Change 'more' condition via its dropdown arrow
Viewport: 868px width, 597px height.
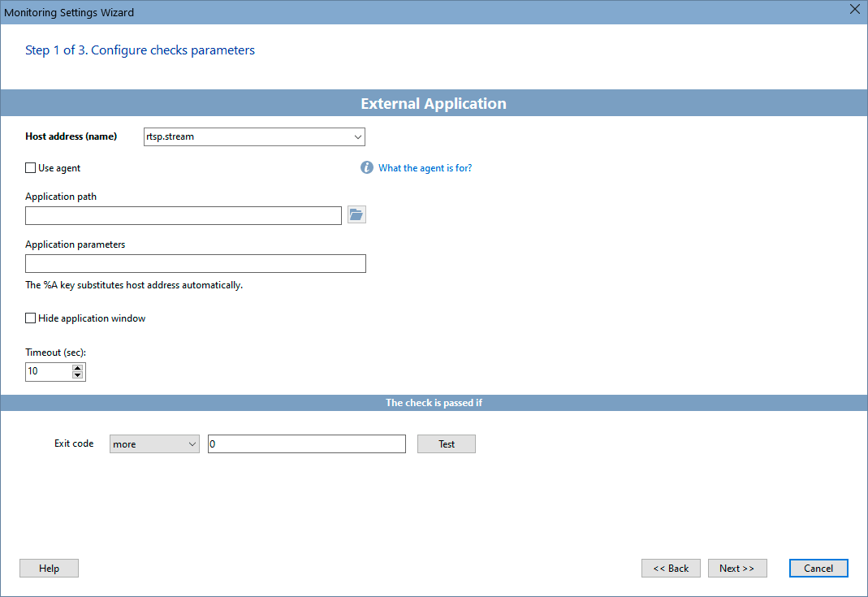click(x=192, y=443)
